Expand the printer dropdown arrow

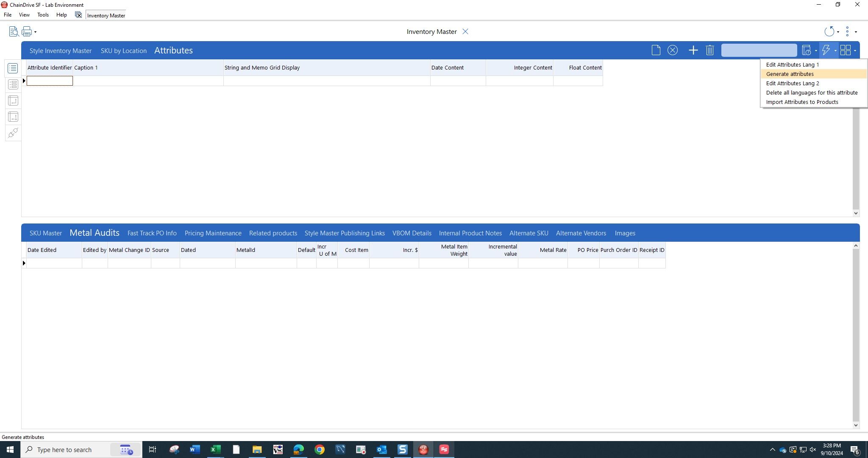[x=35, y=31]
